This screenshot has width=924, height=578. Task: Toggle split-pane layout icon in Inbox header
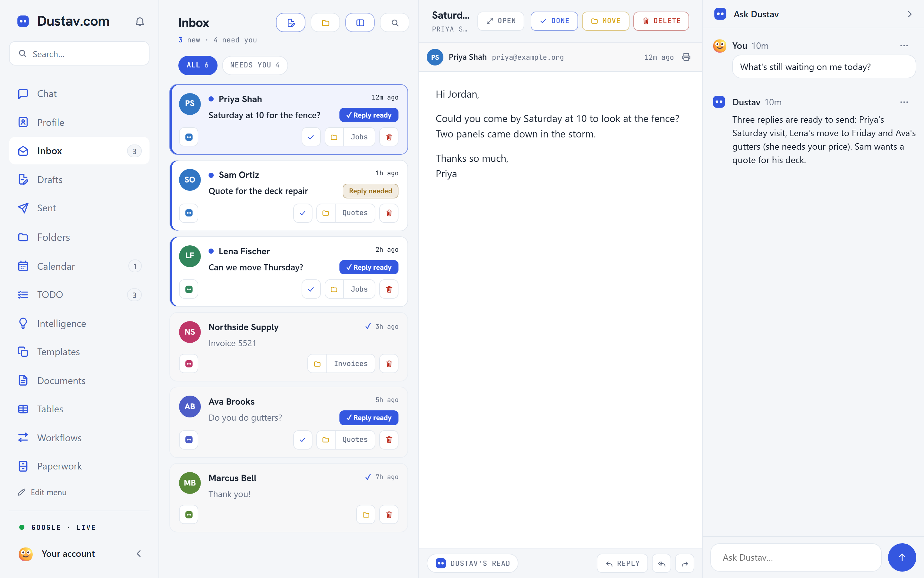coord(360,22)
